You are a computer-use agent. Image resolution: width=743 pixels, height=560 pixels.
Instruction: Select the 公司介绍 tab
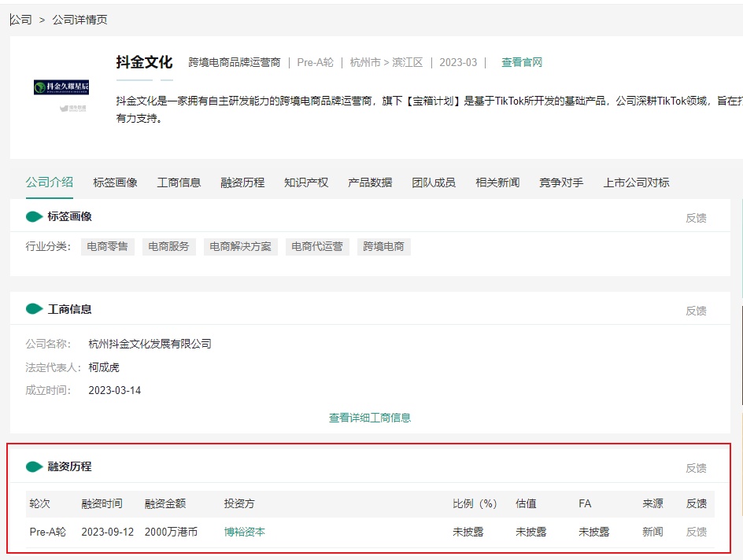click(x=50, y=182)
